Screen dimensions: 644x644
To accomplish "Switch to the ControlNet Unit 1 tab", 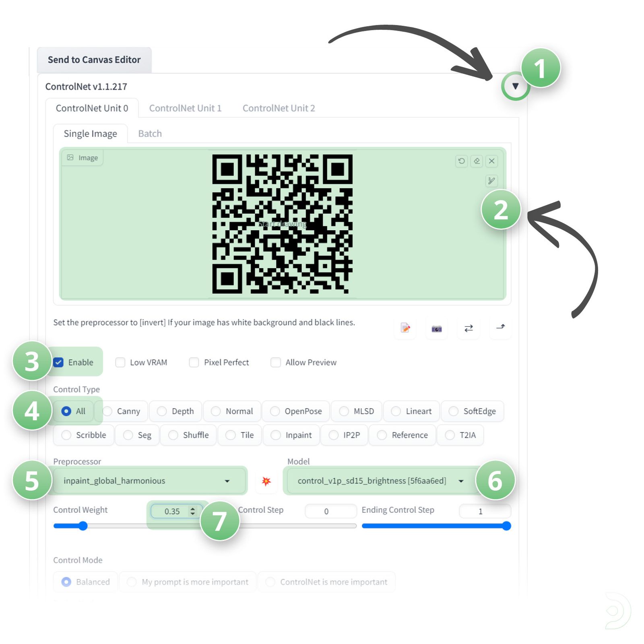I will (185, 108).
